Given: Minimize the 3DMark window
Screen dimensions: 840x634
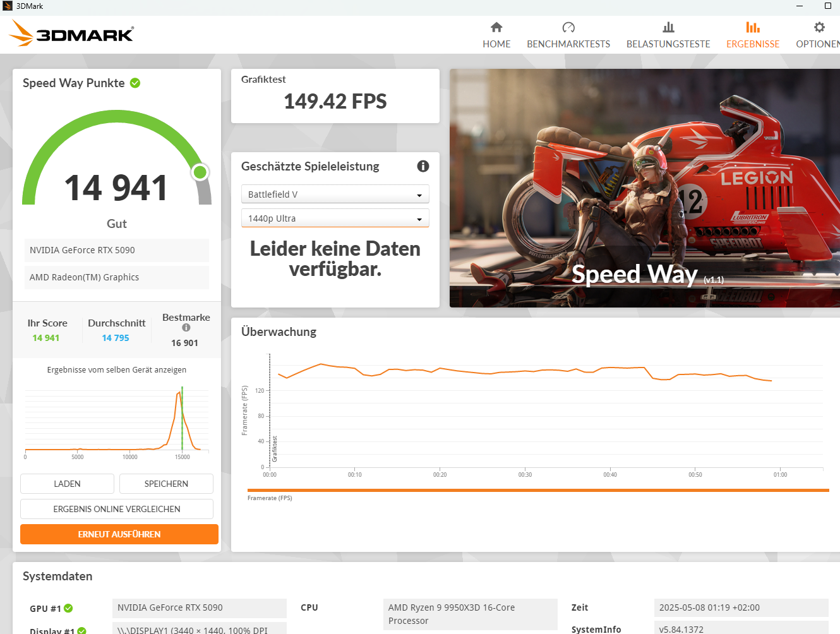Looking at the screenshot, I should pyautogui.click(x=800, y=6).
